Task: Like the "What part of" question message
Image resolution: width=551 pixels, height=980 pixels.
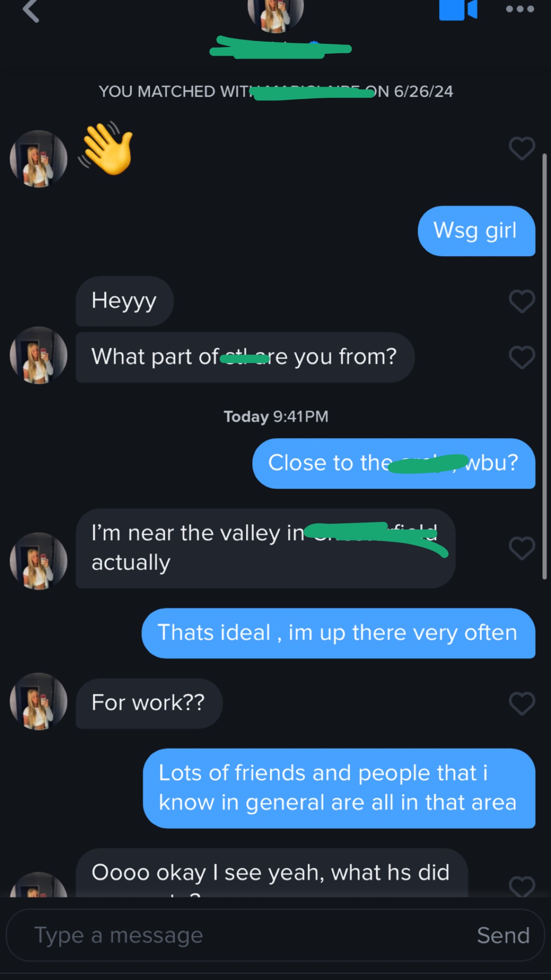Action: click(x=522, y=357)
